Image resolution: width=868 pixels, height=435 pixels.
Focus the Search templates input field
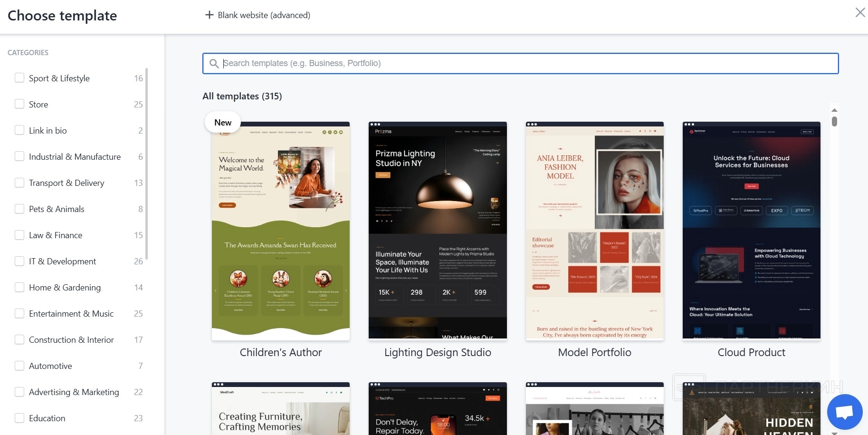click(520, 63)
